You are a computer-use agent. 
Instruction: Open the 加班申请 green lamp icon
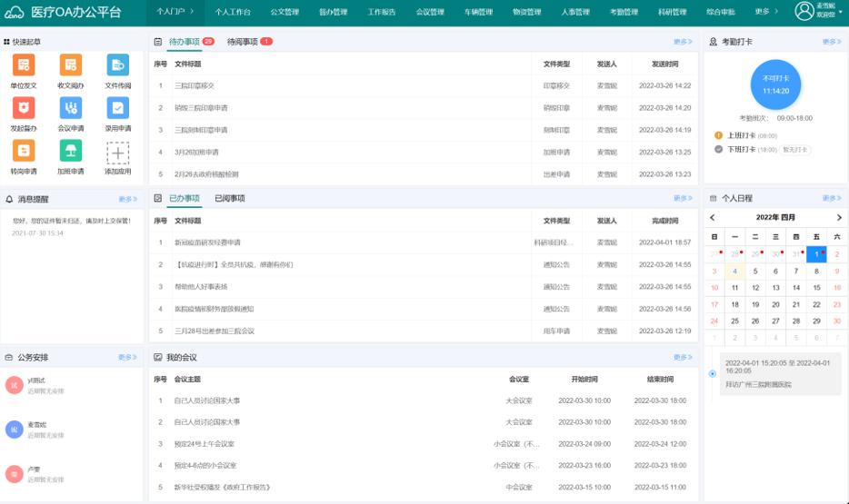tap(71, 151)
